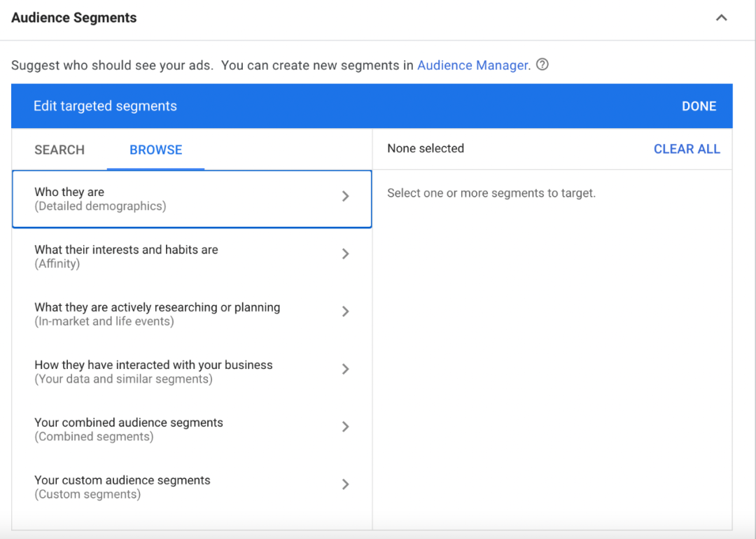Select "How they have interacted with your business"

tap(153, 365)
